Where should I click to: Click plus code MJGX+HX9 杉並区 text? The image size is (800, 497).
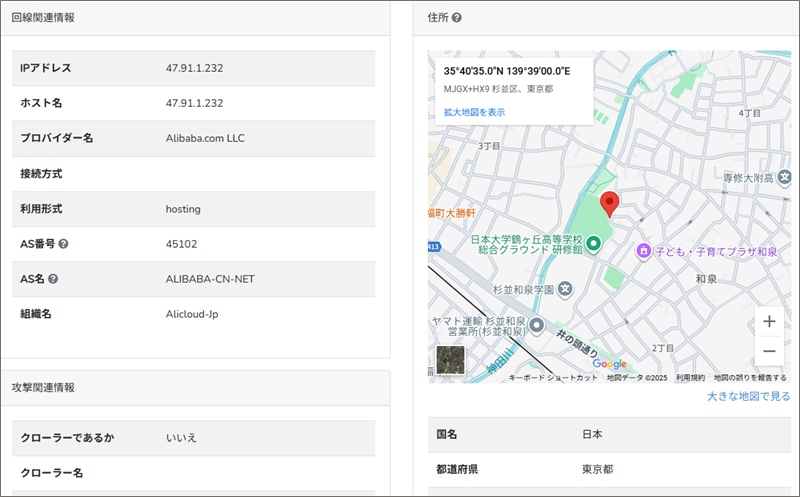click(498, 89)
